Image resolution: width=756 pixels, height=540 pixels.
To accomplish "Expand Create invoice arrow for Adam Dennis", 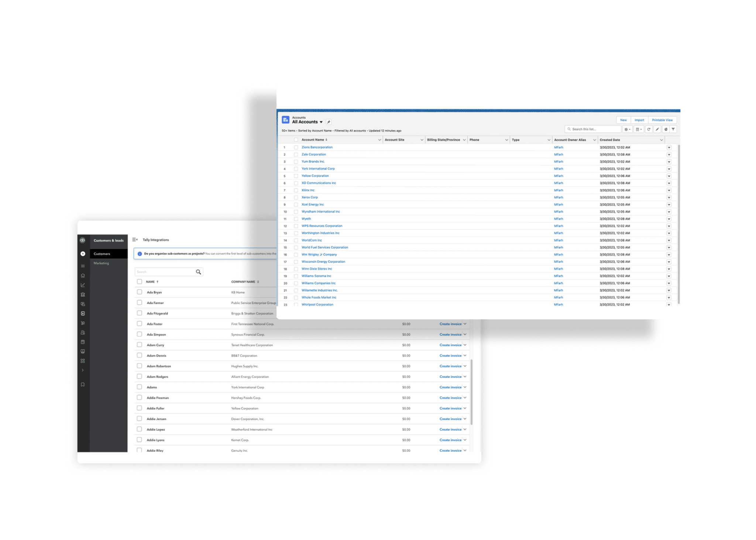I will click(465, 355).
